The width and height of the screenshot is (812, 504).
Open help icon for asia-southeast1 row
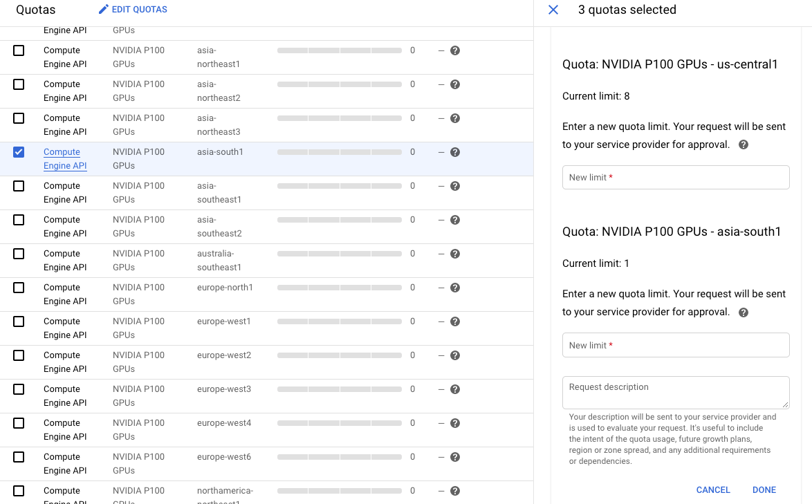pyautogui.click(x=455, y=186)
